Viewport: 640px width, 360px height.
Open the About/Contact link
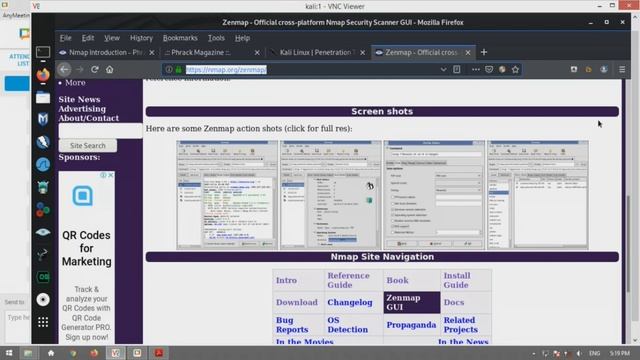click(89, 118)
